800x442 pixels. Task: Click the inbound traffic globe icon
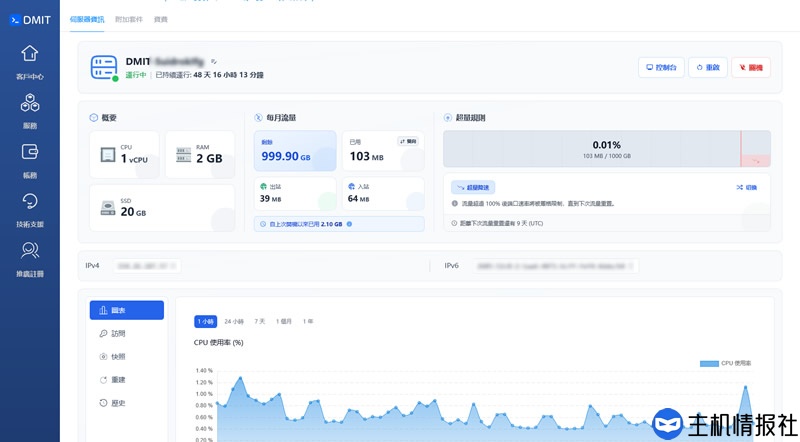point(351,186)
